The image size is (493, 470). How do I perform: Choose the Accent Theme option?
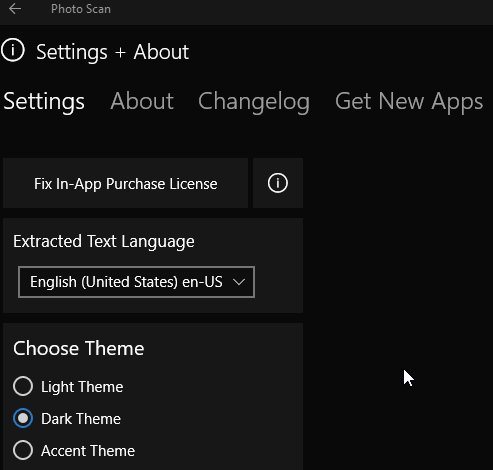tap(74, 451)
